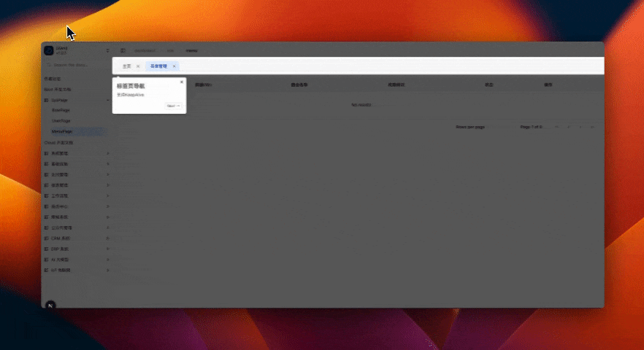Click the 系统管理 menu icon

(x=47, y=153)
